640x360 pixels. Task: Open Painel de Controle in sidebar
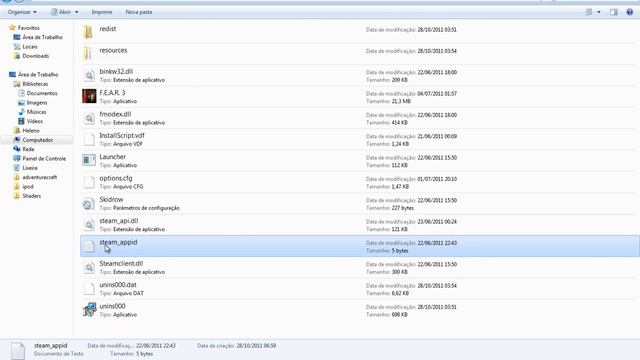point(40,158)
